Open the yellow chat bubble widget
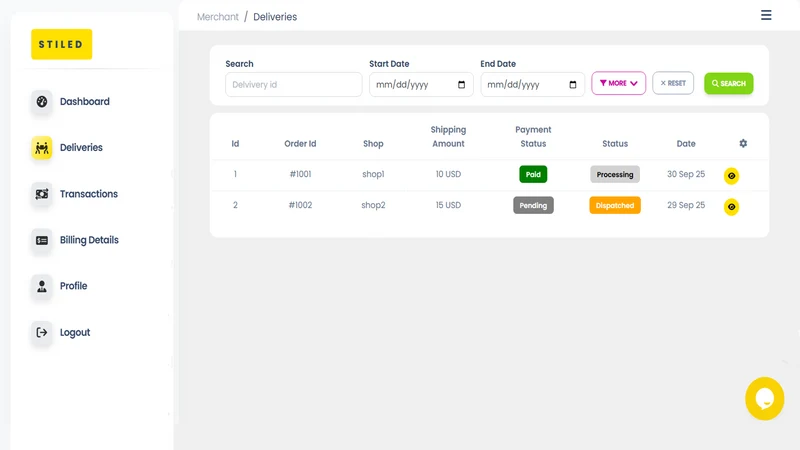This screenshot has height=450, width=800. tap(764, 398)
